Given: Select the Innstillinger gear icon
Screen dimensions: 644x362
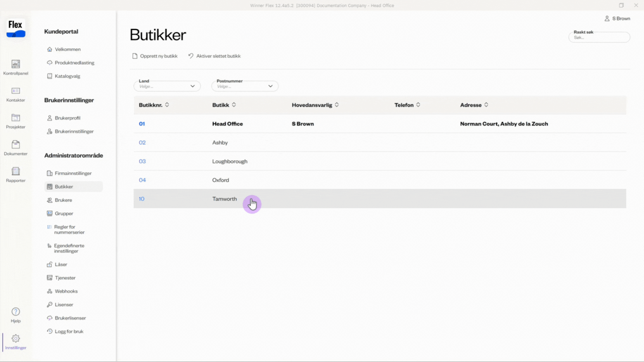Looking at the screenshot, I should [15, 339].
